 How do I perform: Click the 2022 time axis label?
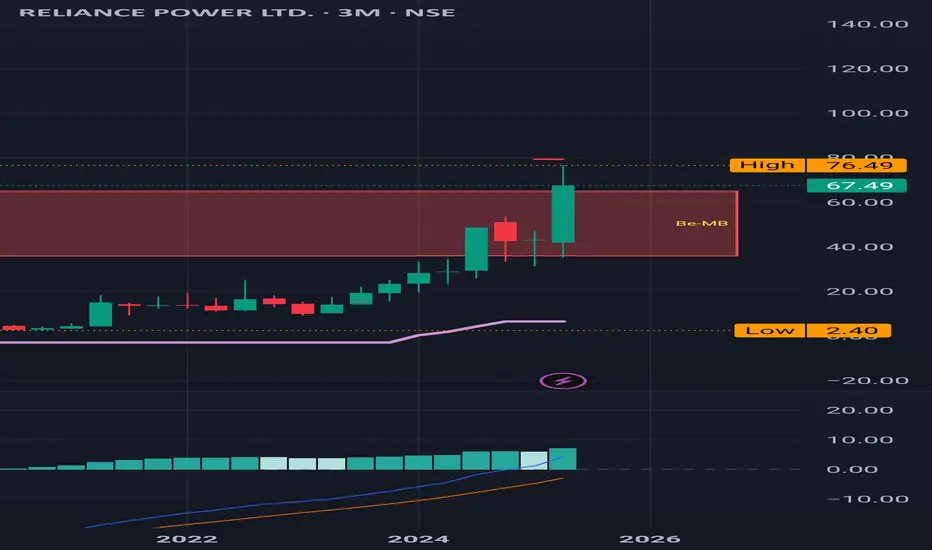coord(187,539)
